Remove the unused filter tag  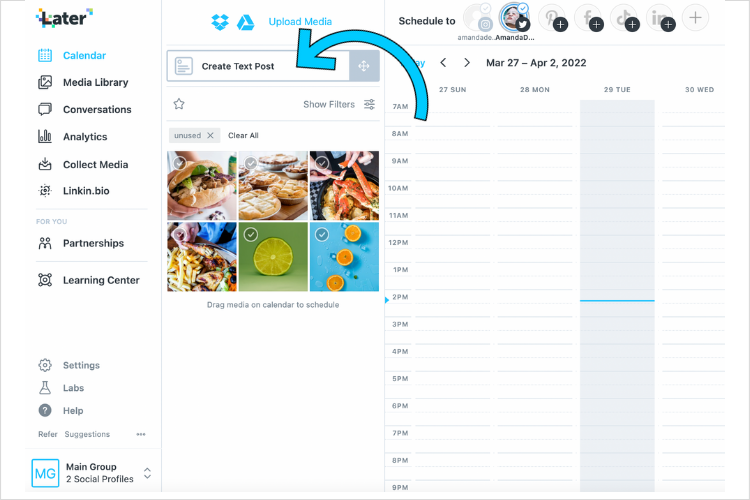(210, 135)
